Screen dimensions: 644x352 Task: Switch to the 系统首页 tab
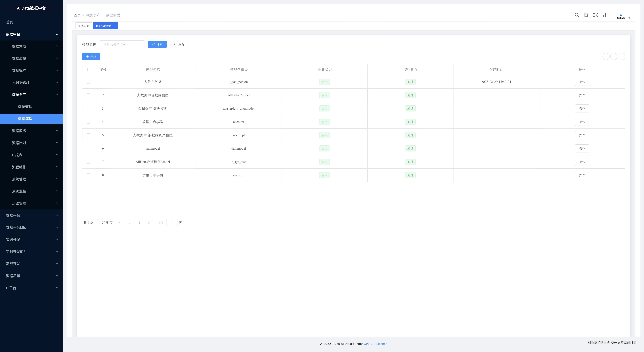point(84,26)
